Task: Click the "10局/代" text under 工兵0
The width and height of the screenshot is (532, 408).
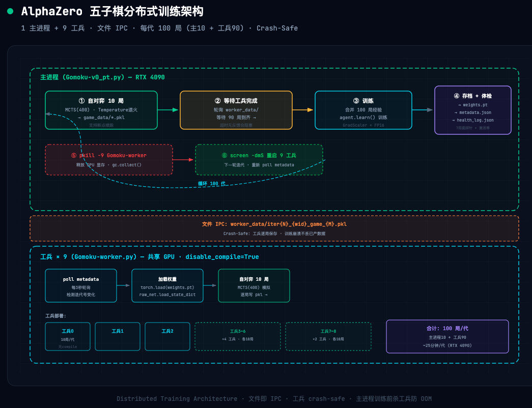Action: coord(68,339)
